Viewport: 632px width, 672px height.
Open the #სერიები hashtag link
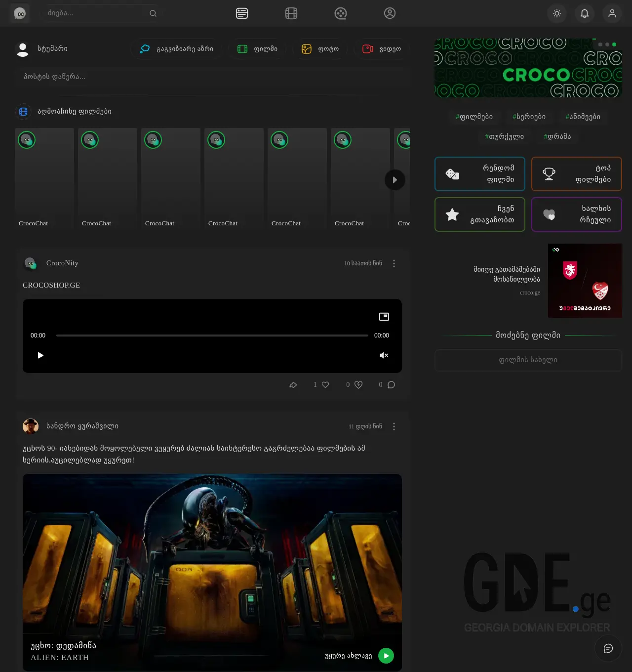(529, 117)
